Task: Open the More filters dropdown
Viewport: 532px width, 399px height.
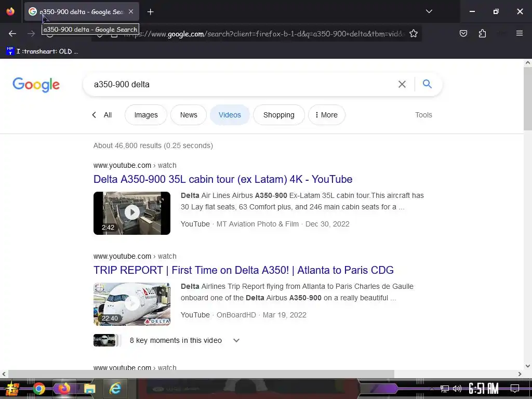Action: (x=327, y=115)
